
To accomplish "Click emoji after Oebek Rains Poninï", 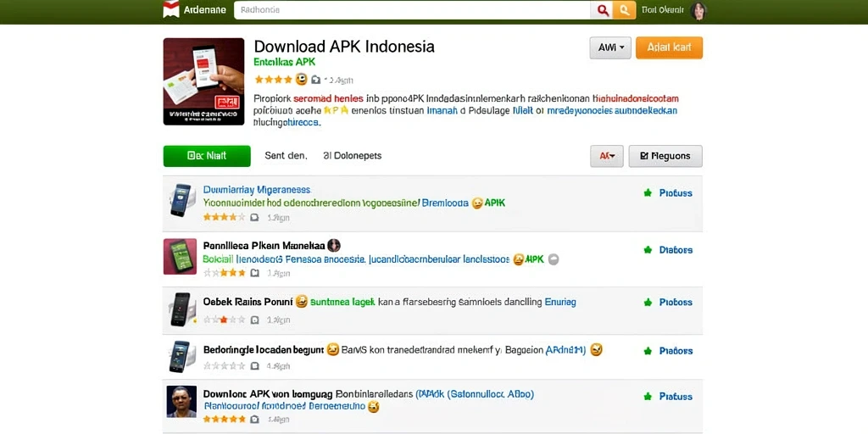I will tap(302, 302).
